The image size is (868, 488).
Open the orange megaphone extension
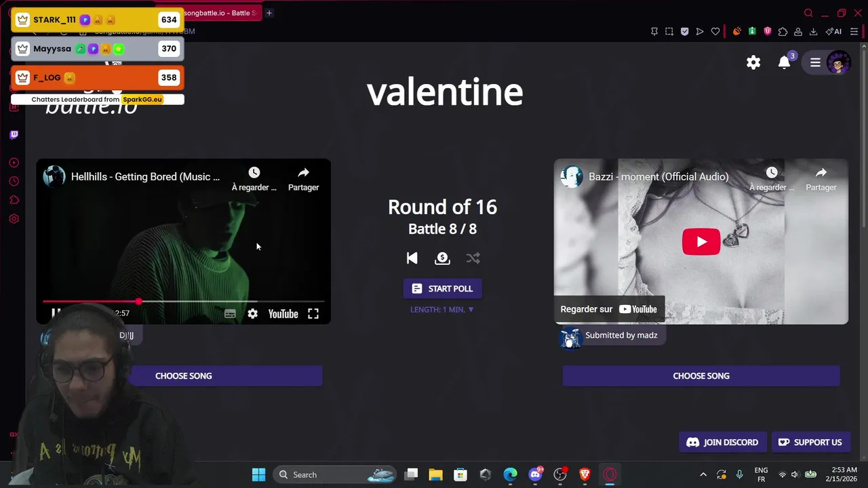click(737, 31)
